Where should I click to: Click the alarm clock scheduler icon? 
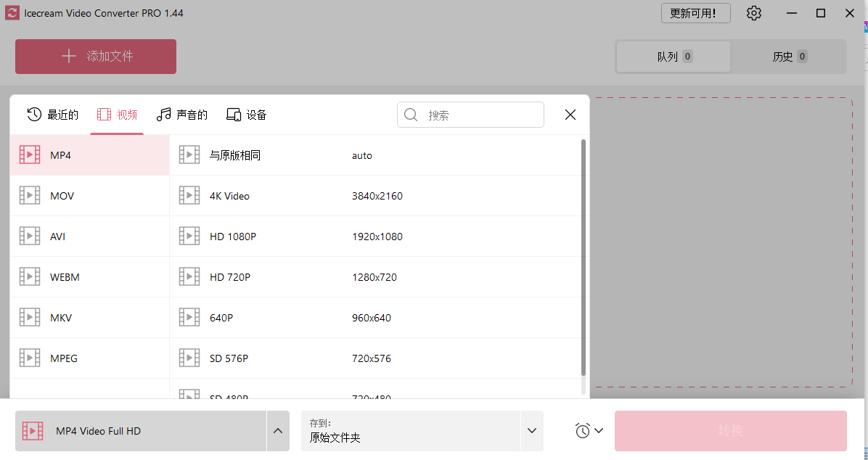coord(583,431)
